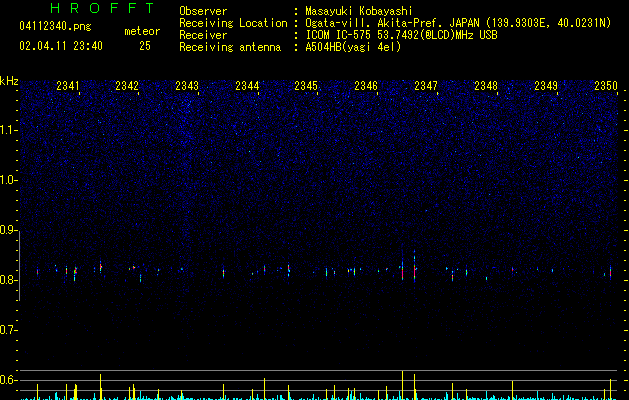Image resolution: width=629 pixels, height=400 pixels.
Task: Click the "Observer" field label
Action: [x=203, y=11]
